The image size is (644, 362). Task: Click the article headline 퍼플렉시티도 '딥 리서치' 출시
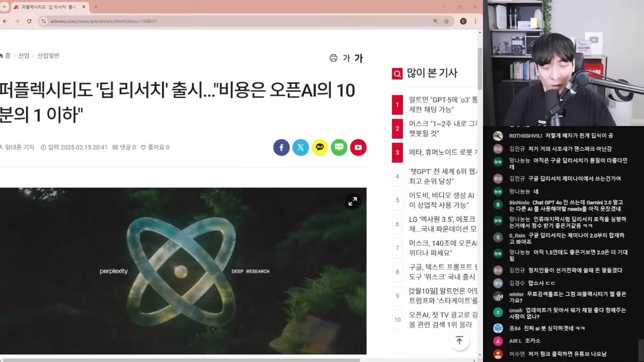tap(177, 102)
